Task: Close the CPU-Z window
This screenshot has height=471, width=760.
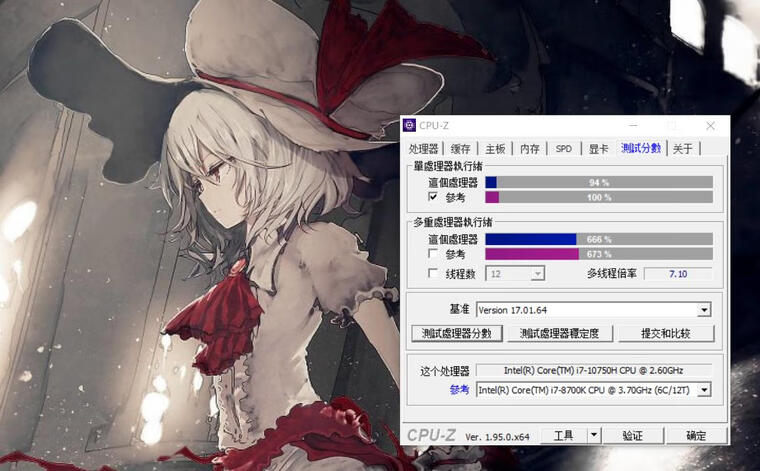Action: click(711, 126)
